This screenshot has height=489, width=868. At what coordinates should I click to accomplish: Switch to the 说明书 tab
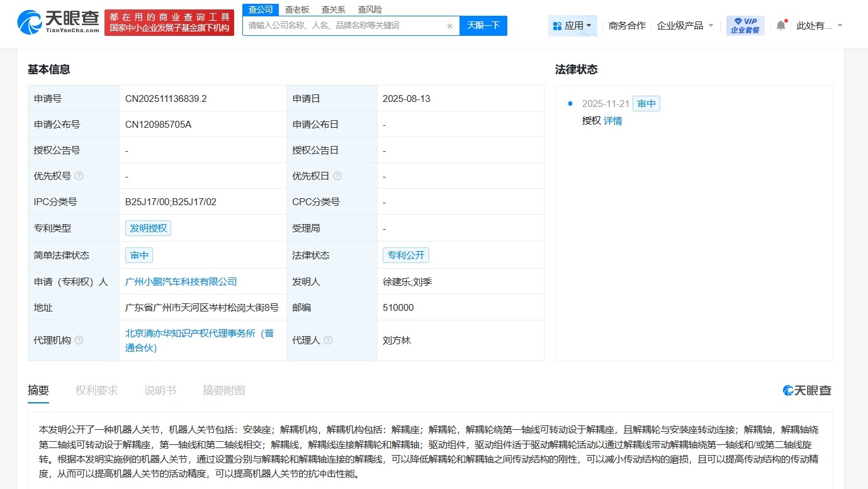click(x=160, y=390)
